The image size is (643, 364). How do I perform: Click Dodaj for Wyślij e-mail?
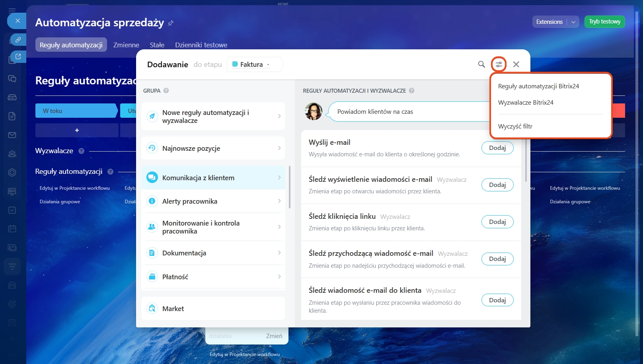[x=497, y=148]
